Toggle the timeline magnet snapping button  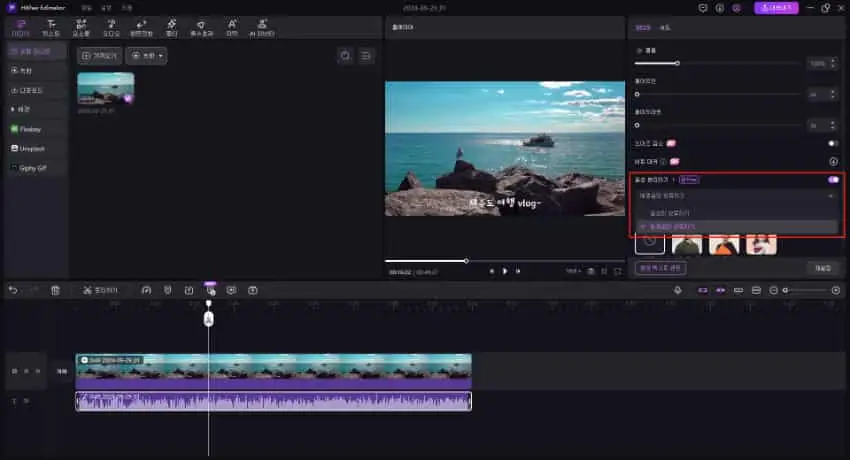tap(702, 290)
